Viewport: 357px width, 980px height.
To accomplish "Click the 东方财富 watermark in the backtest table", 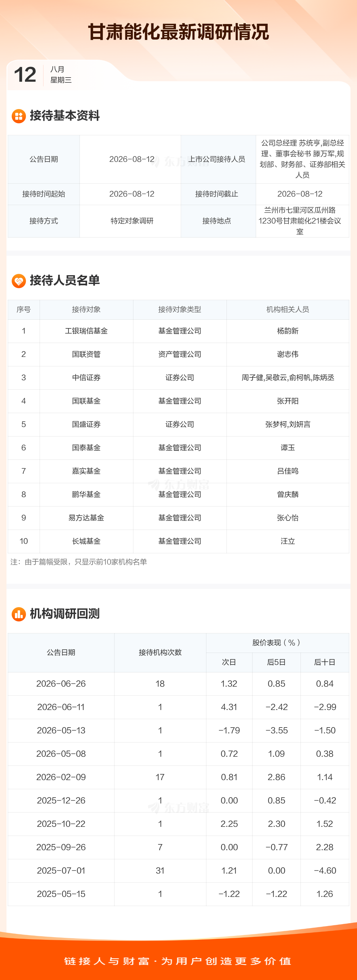I will coord(178,807).
